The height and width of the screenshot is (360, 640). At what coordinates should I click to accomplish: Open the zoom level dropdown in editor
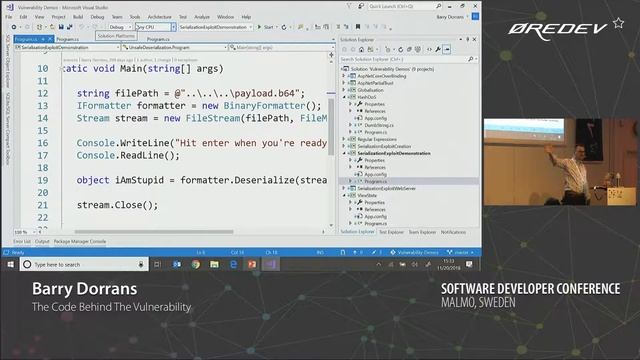[x=25, y=232]
